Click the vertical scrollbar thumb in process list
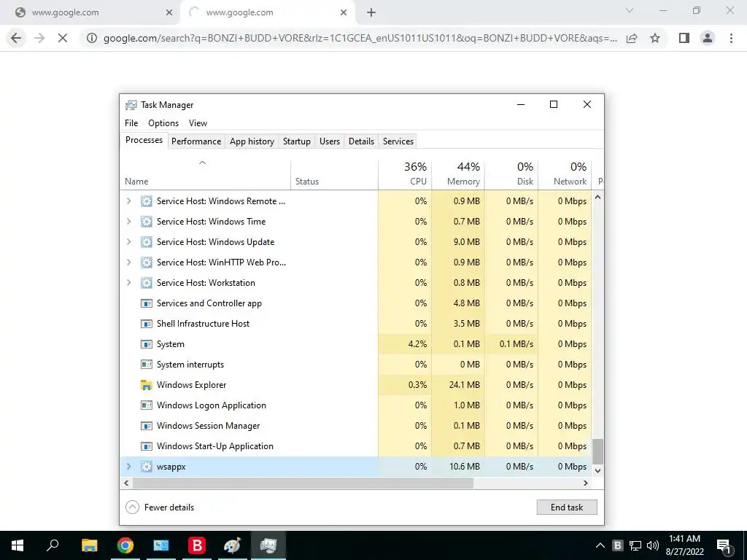 point(598,451)
